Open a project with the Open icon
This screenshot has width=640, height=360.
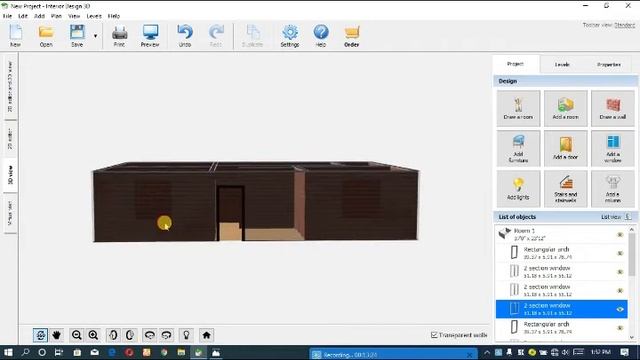tap(46, 36)
